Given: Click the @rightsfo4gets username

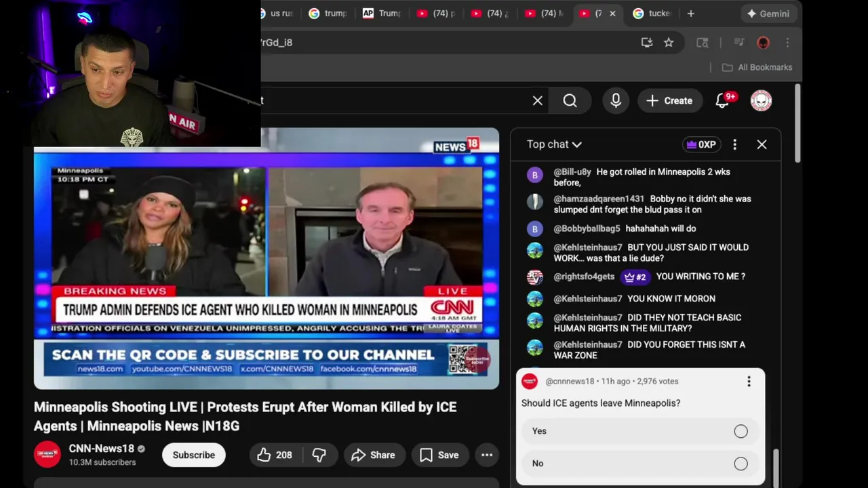Looking at the screenshot, I should [x=584, y=277].
